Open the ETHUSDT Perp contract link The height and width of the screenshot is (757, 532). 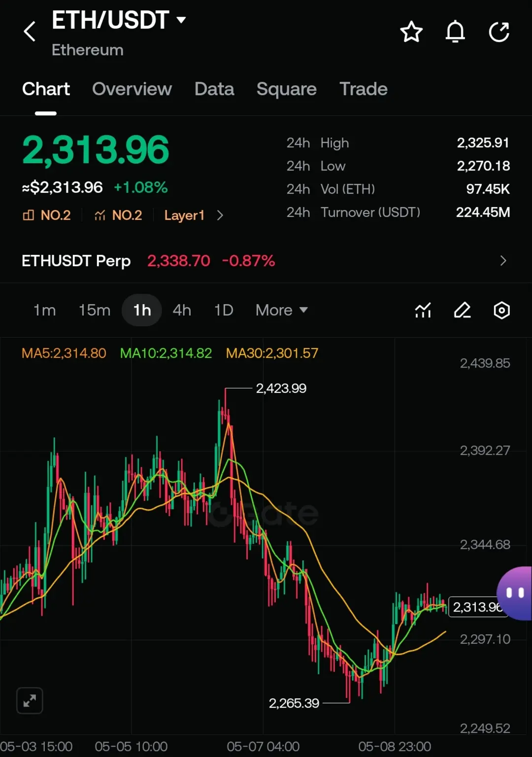76,261
